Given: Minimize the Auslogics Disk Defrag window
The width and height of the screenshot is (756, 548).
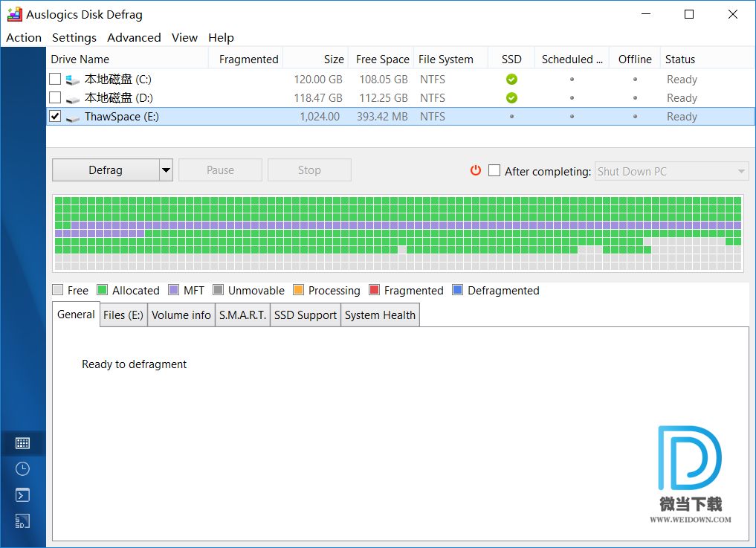Looking at the screenshot, I should coord(646,14).
